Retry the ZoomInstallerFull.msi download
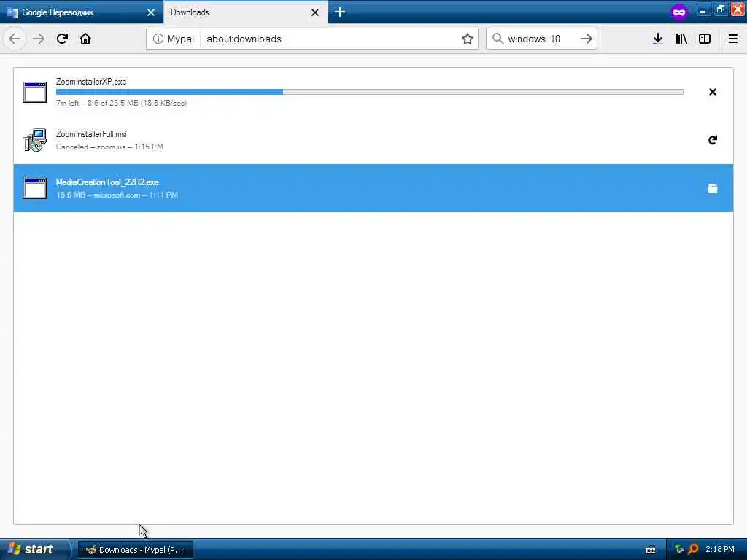747x560 pixels. click(713, 140)
